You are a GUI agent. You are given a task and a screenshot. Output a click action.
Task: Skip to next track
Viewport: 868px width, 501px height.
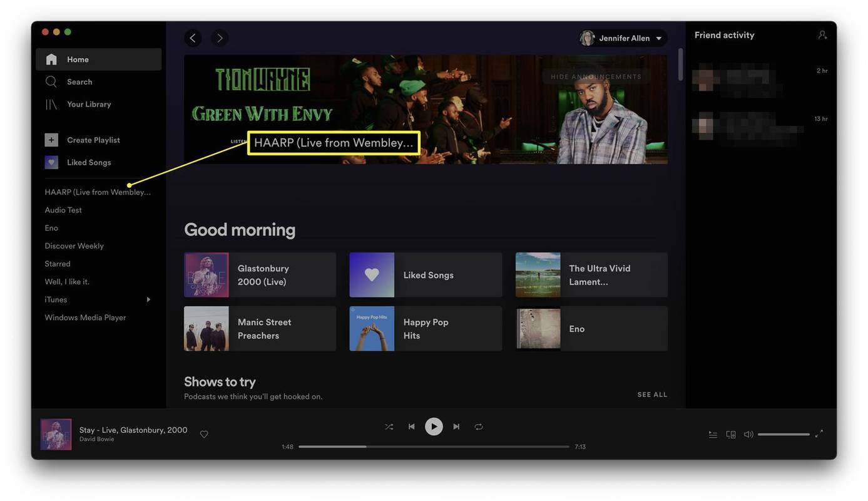(456, 426)
